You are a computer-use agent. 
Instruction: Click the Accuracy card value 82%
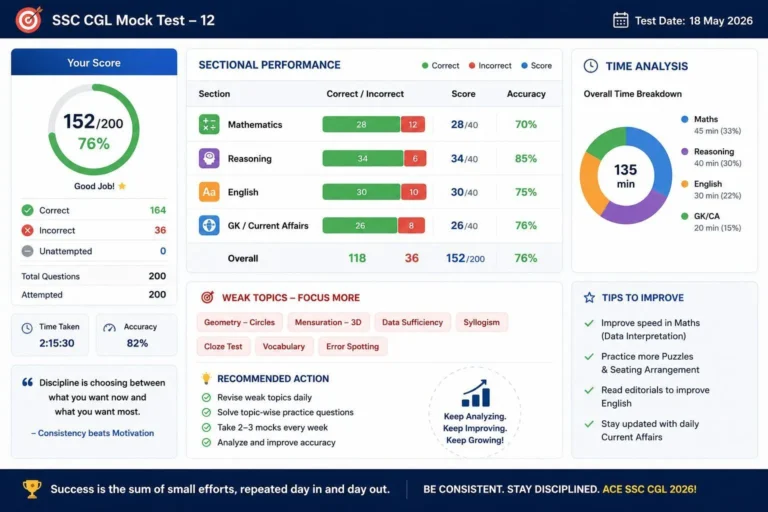[137, 343]
